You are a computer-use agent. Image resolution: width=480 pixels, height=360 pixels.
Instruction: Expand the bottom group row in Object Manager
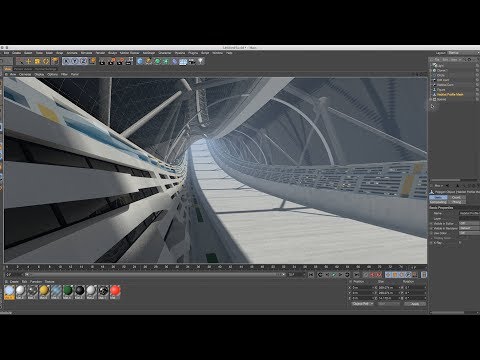(431, 99)
